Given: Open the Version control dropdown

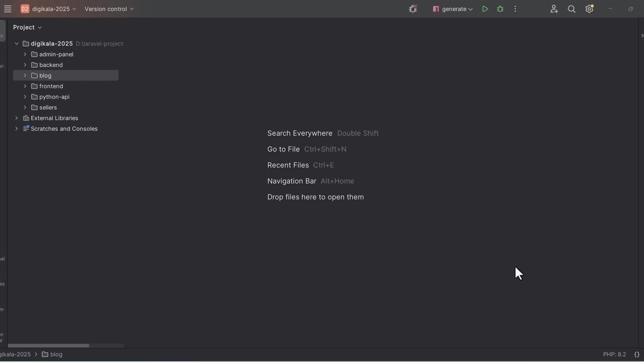Looking at the screenshot, I should tap(109, 9).
